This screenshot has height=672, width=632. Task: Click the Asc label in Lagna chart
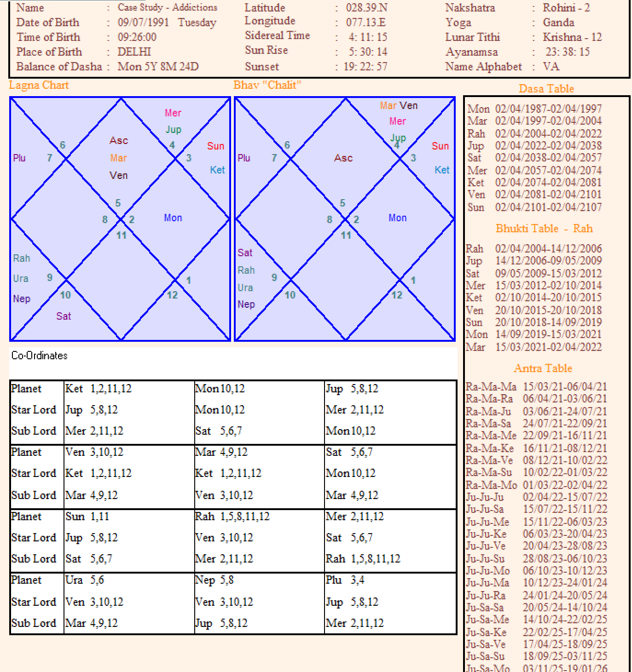click(x=119, y=141)
